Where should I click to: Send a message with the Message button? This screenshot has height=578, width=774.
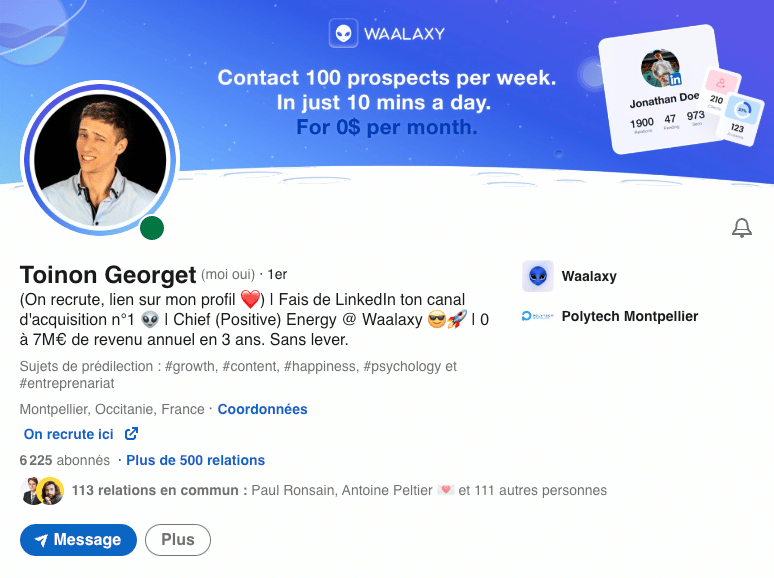click(78, 539)
